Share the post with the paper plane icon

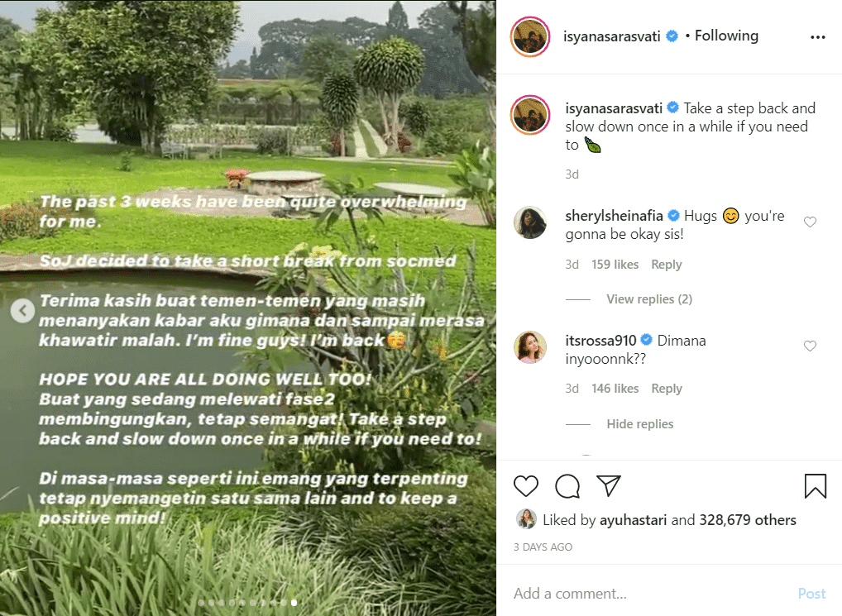tap(610, 487)
